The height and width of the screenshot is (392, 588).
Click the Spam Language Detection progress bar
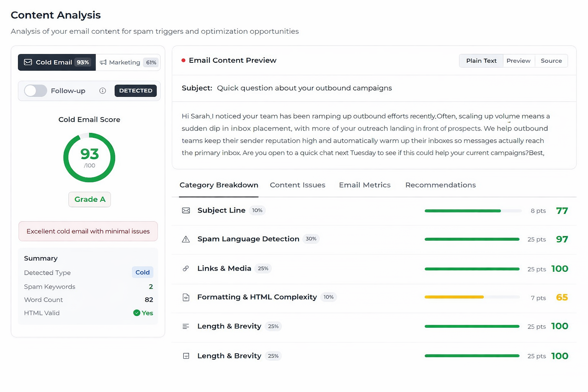coord(472,239)
